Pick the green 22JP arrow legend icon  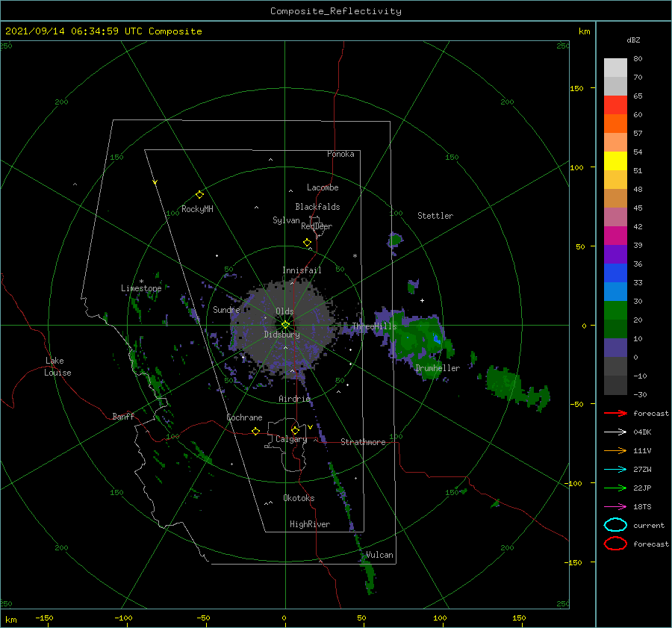[615, 488]
